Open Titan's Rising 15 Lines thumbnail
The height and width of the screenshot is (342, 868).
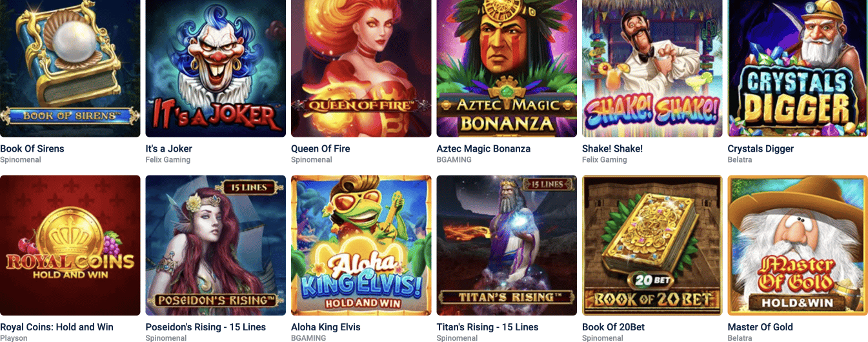pyautogui.click(x=507, y=245)
